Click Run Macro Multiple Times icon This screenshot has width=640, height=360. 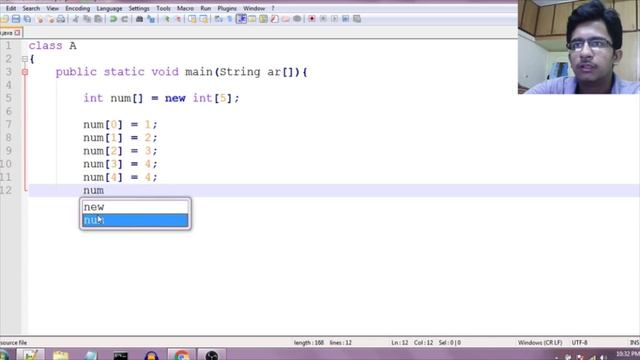point(345,19)
